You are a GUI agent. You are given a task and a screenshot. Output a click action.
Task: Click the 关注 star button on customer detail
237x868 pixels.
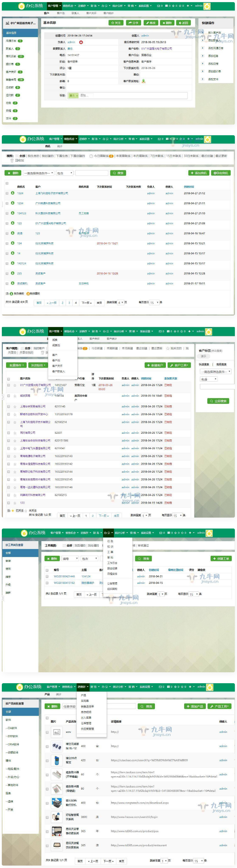(116, 23)
